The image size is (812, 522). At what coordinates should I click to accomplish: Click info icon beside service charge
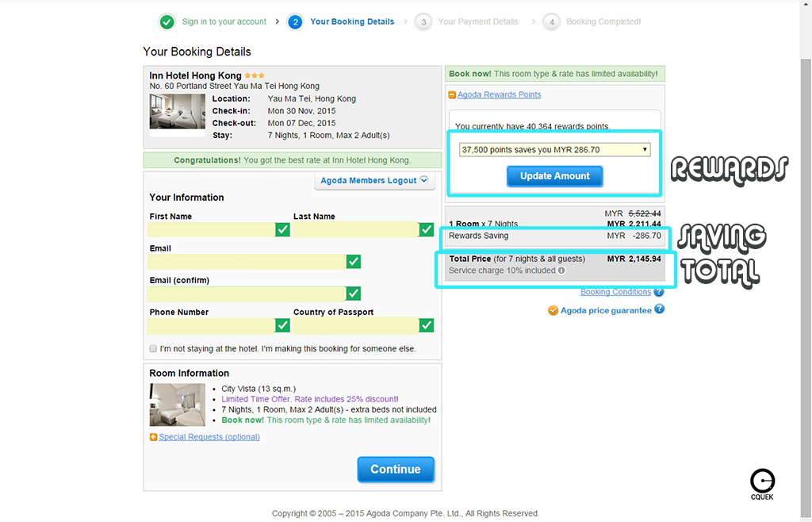coord(561,271)
